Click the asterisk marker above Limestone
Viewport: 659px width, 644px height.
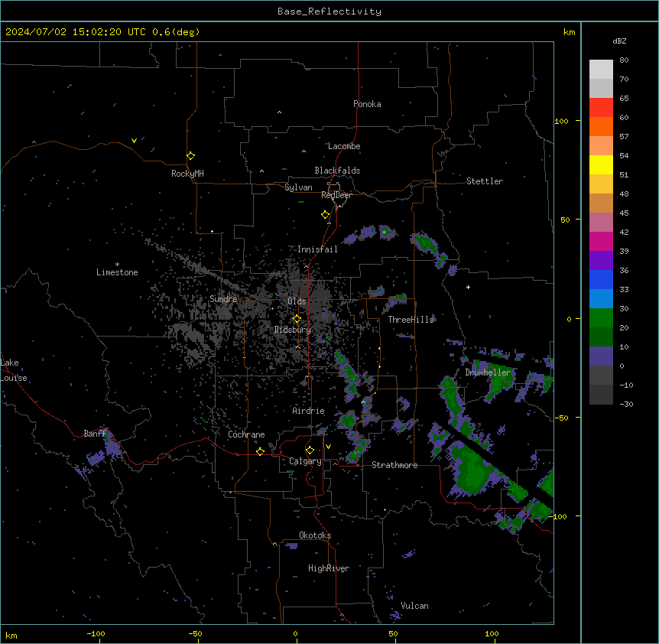pos(117,264)
